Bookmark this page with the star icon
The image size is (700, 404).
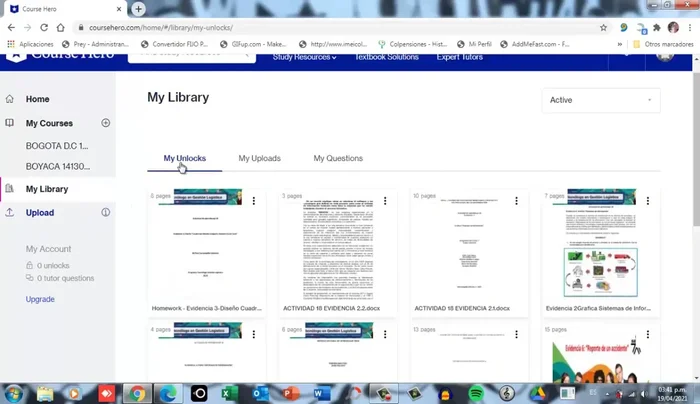(603, 28)
